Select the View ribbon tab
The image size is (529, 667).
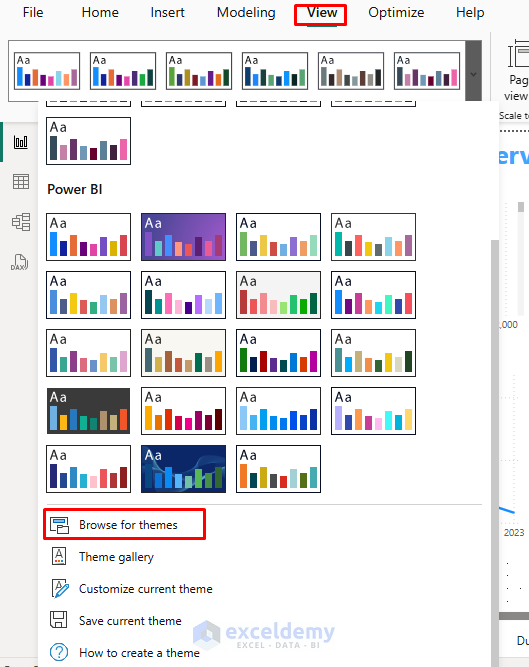pyautogui.click(x=322, y=13)
